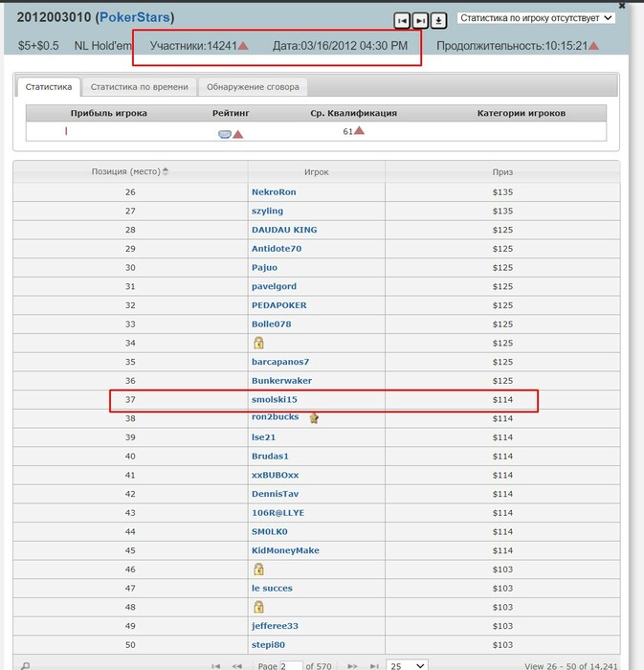Click the lock icon in row 48
This screenshot has width=644, height=670.
pos(258,607)
